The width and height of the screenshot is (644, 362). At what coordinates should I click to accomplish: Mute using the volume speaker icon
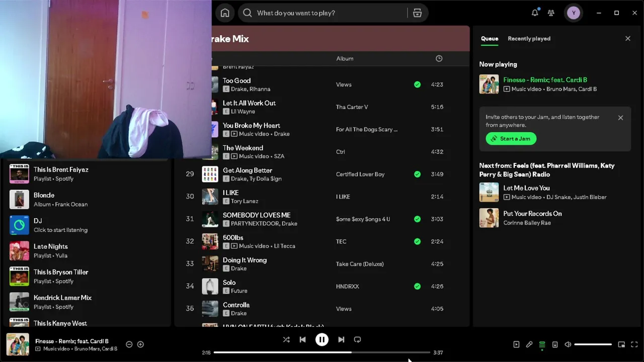click(568, 344)
